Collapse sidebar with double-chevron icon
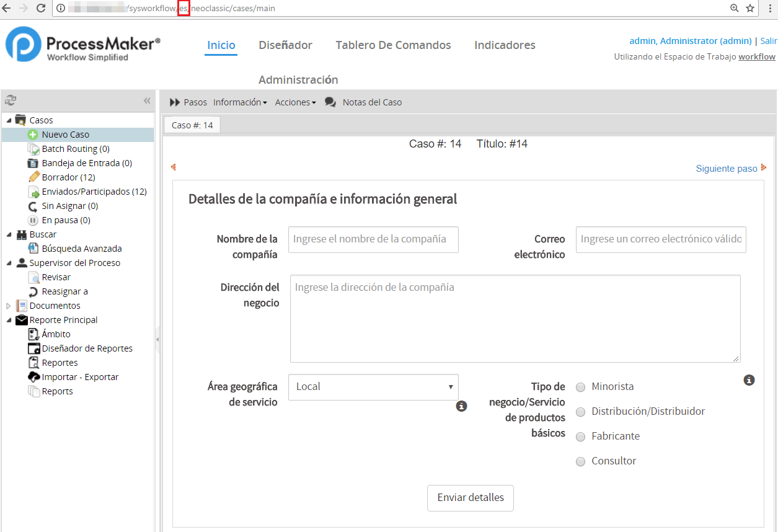Screen dimensions: 778x532 click(x=147, y=100)
